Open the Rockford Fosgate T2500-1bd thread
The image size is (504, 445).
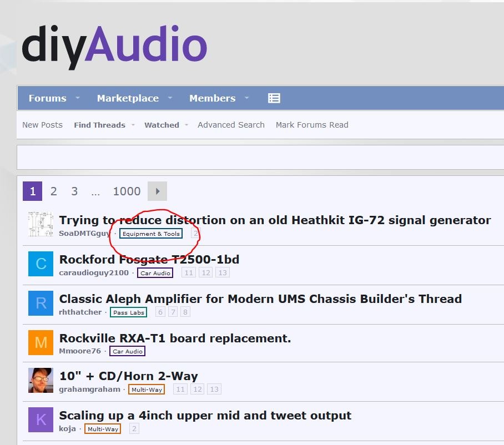pos(149,259)
